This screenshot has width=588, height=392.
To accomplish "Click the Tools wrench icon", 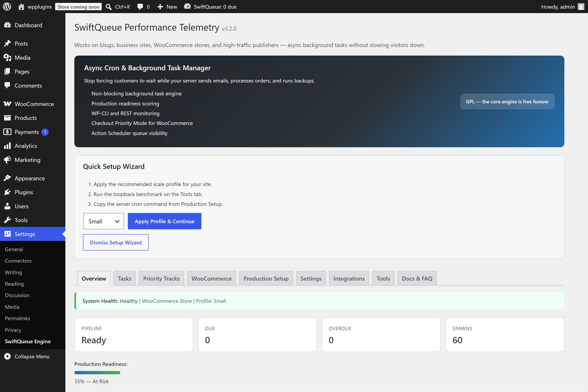I will [x=8, y=220].
